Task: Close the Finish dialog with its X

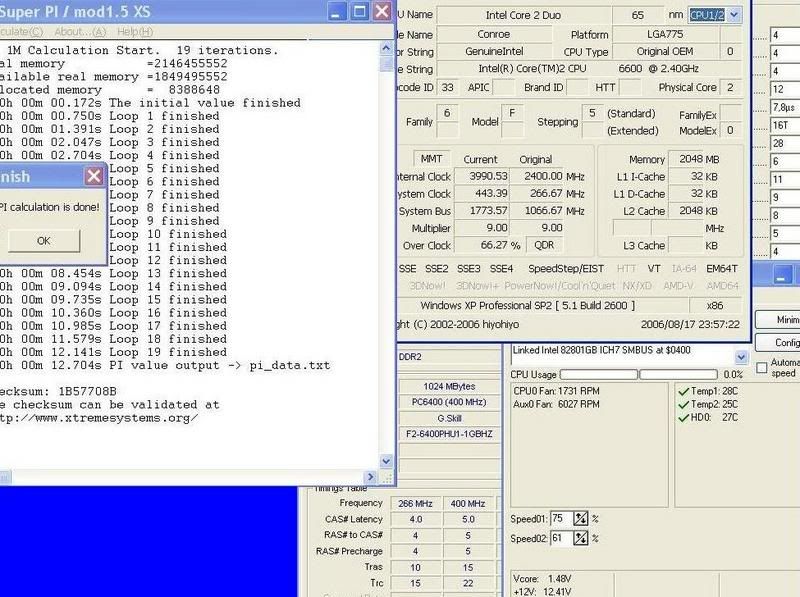Action: click(94, 177)
